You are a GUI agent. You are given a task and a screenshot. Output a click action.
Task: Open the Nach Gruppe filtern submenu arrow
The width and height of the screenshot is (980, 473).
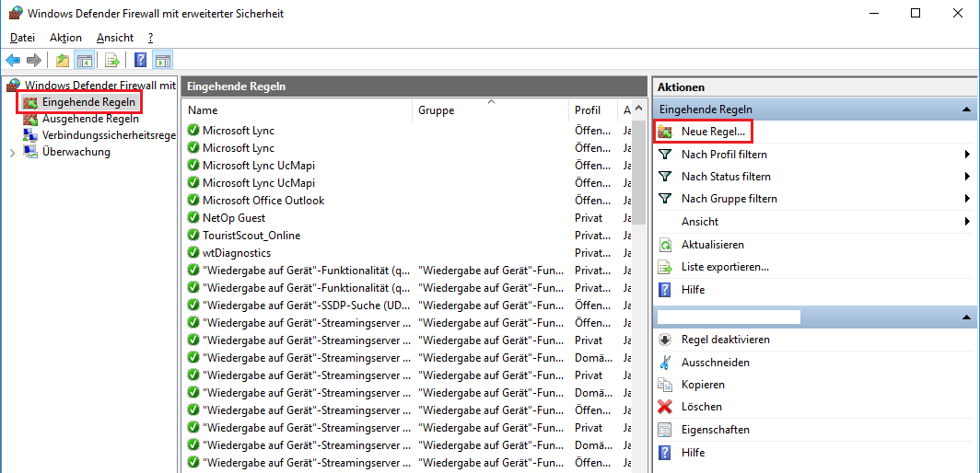pos(967,199)
